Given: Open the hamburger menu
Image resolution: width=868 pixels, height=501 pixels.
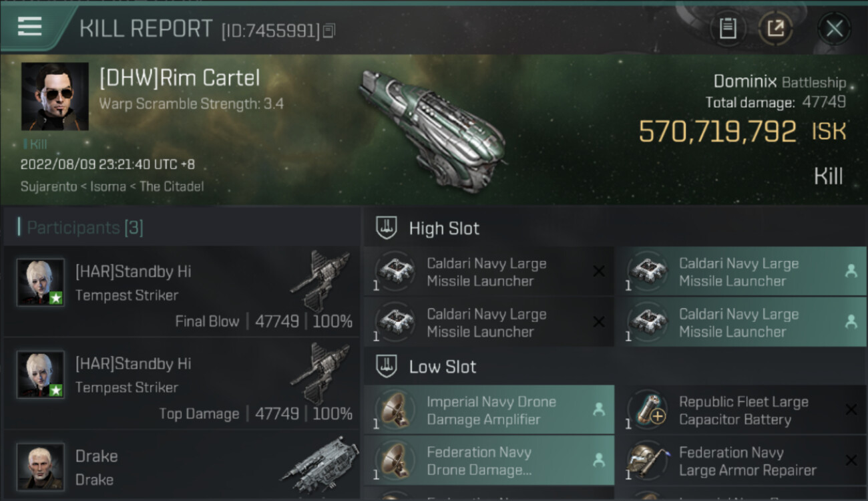Looking at the screenshot, I should pos(29,27).
